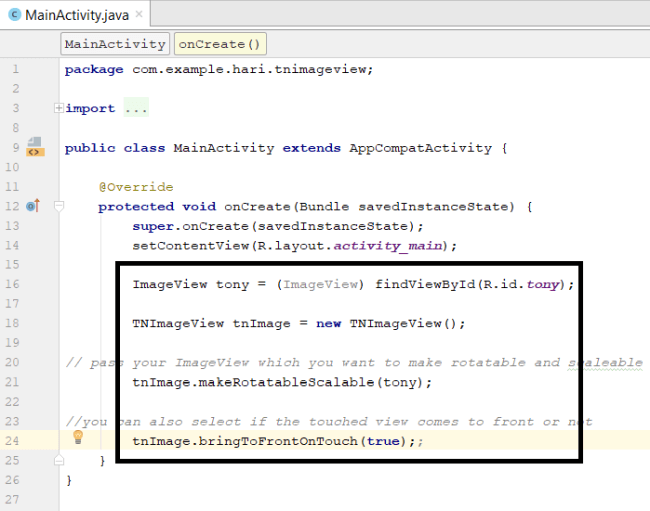Switch to the MainActivity.java tab
Viewport: 650px width, 511px height.
pos(77,15)
